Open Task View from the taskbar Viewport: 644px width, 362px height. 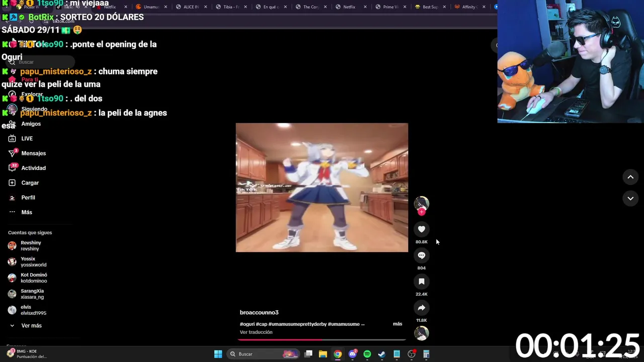(308, 354)
